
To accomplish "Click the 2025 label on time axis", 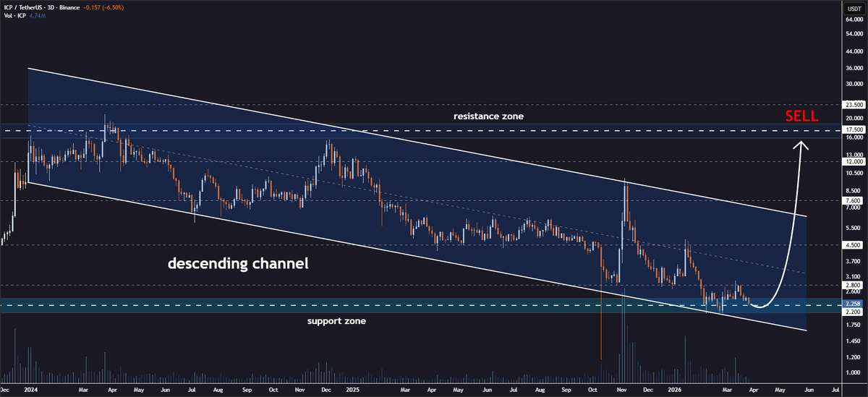I will 352,389.
